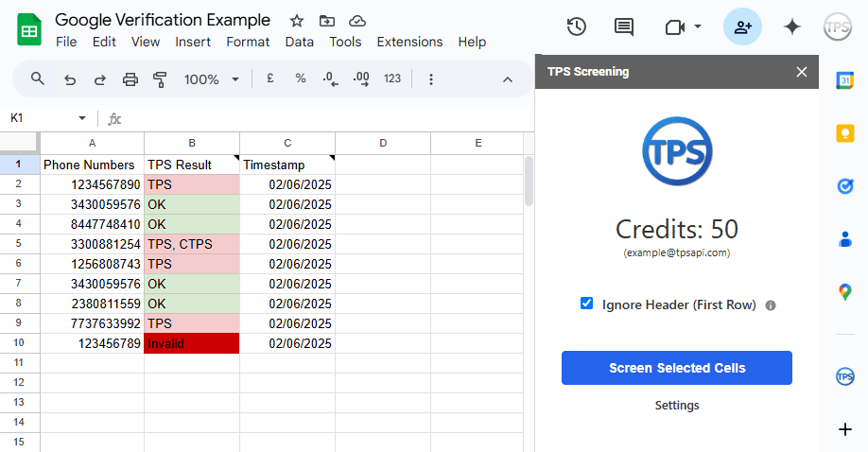
Task: Open version history clock icon
Action: 576,26
